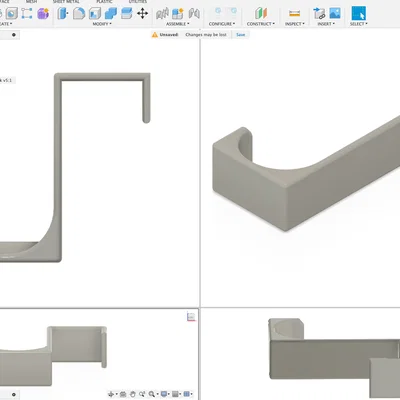The width and height of the screenshot is (400, 400).
Task: Toggle the black dot at the top of the browser panel
Action: click(14, 35)
